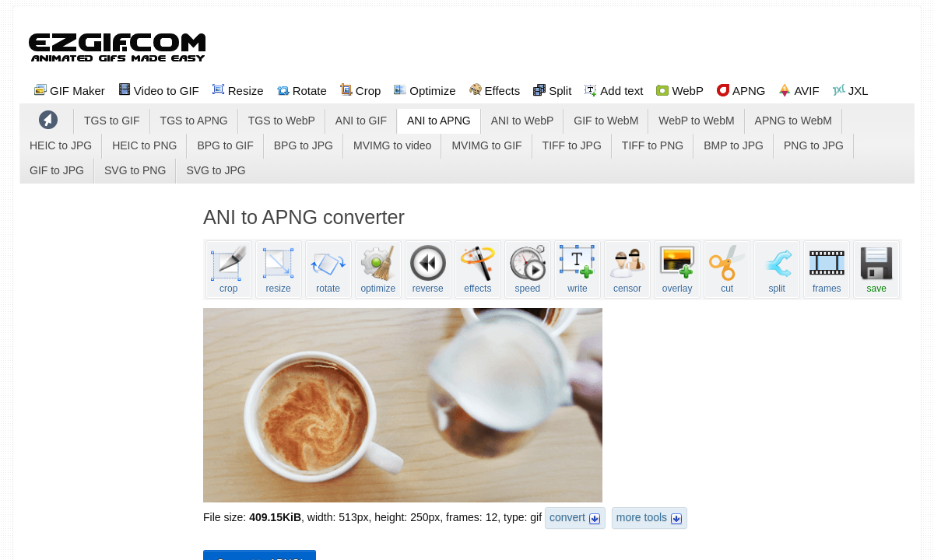The image size is (934, 560).
Task: Open the rotate tool
Action: pyautogui.click(x=328, y=269)
